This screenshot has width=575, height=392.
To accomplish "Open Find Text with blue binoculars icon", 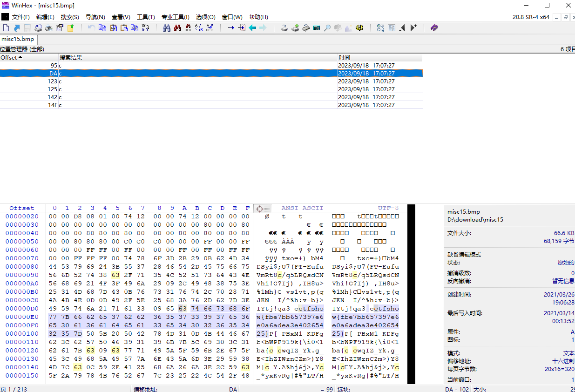I will [x=167, y=28].
